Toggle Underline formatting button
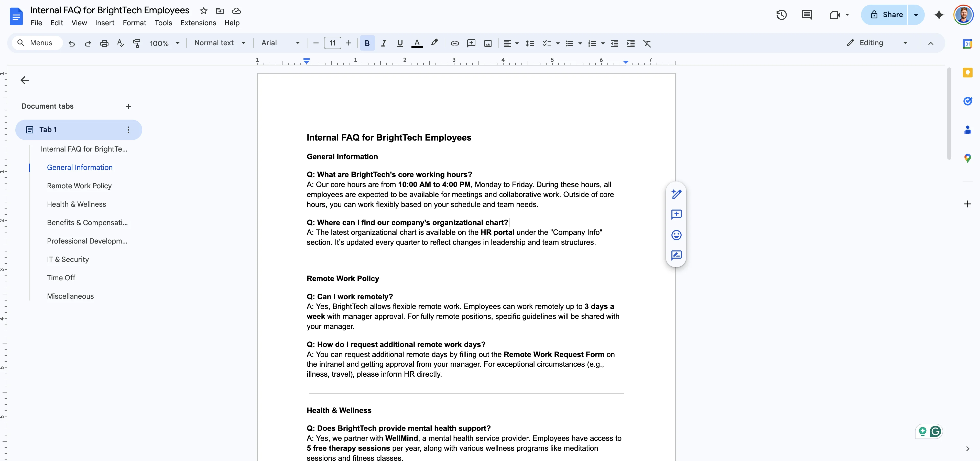The height and width of the screenshot is (461, 980). pyautogui.click(x=400, y=43)
